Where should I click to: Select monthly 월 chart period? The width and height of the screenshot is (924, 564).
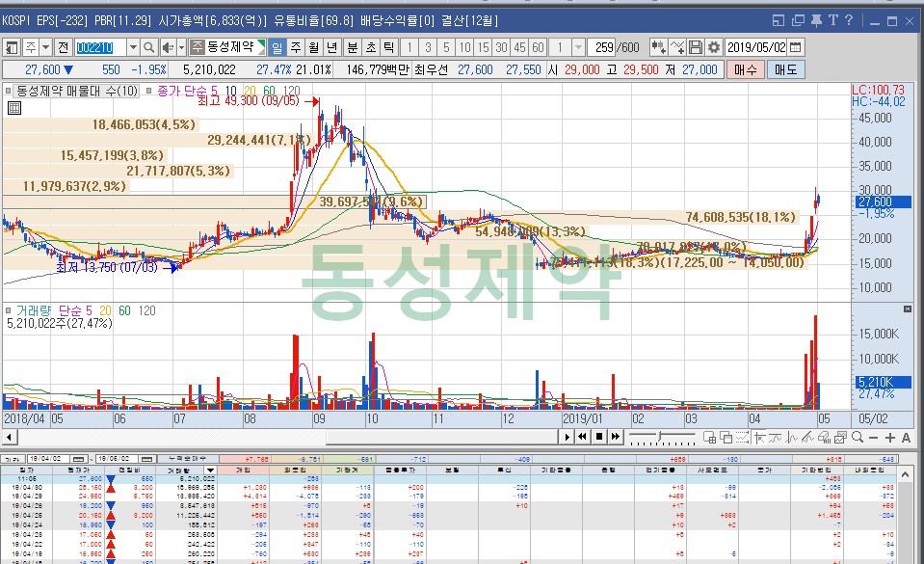click(314, 47)
